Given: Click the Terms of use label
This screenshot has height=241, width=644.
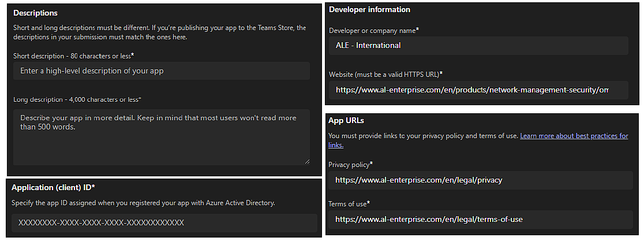Looking at the screenshot, I should pos(349,203).
